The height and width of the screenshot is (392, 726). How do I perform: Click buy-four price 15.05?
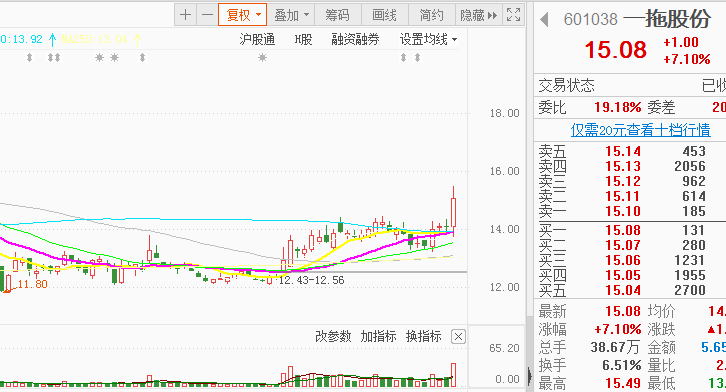tap(623, 275)
